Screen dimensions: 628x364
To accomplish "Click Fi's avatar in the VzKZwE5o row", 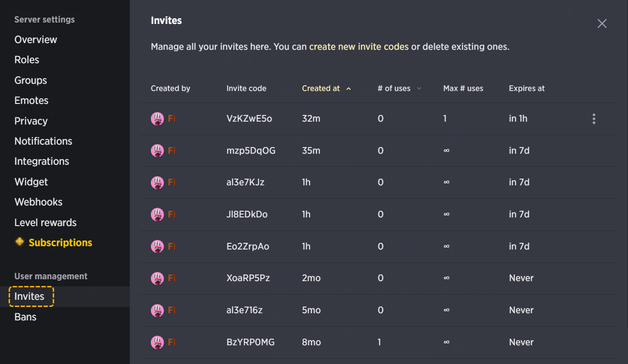I will point(157,119).
